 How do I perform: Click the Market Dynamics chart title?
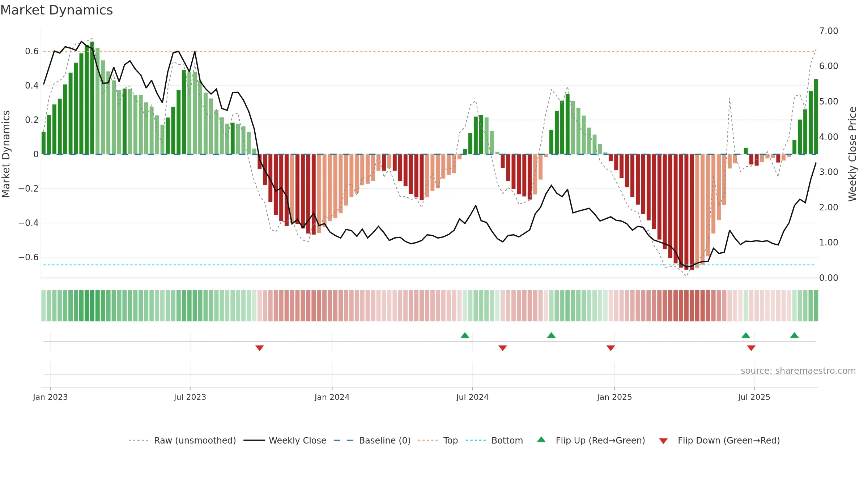pyautogui.click(x=57, y=10)
